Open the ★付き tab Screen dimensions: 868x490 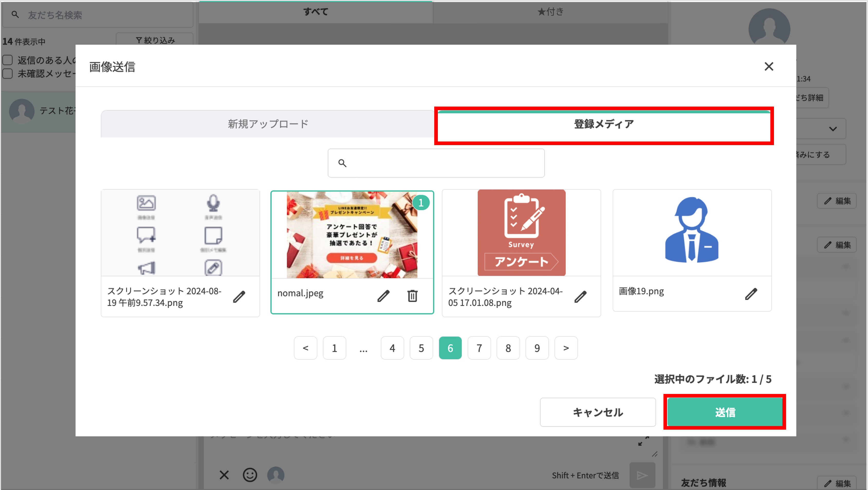click(550, 12)
